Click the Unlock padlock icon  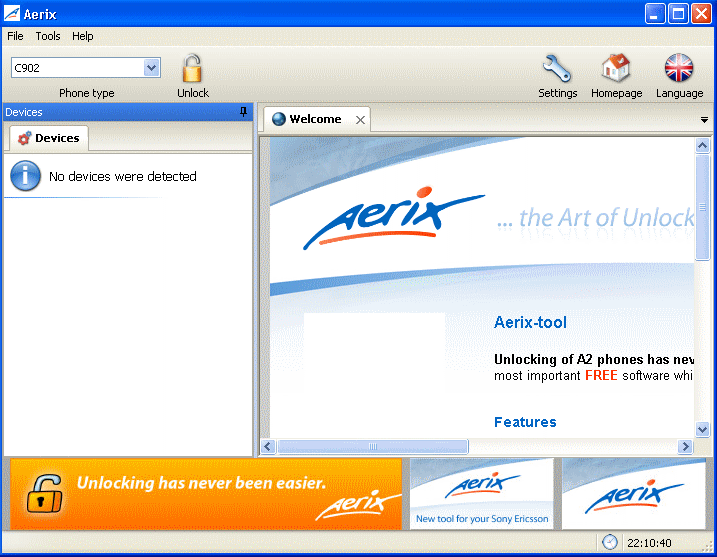click(x=192, y=68)
